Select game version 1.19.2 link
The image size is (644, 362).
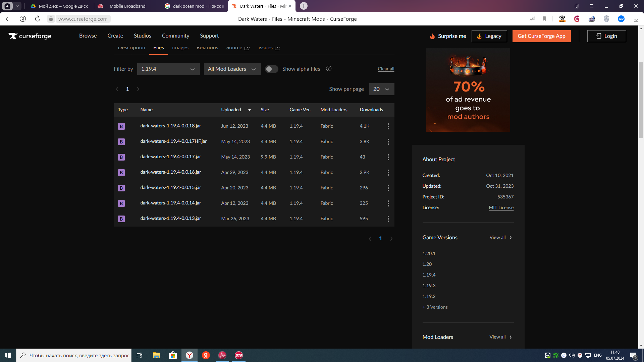(429, 296)
